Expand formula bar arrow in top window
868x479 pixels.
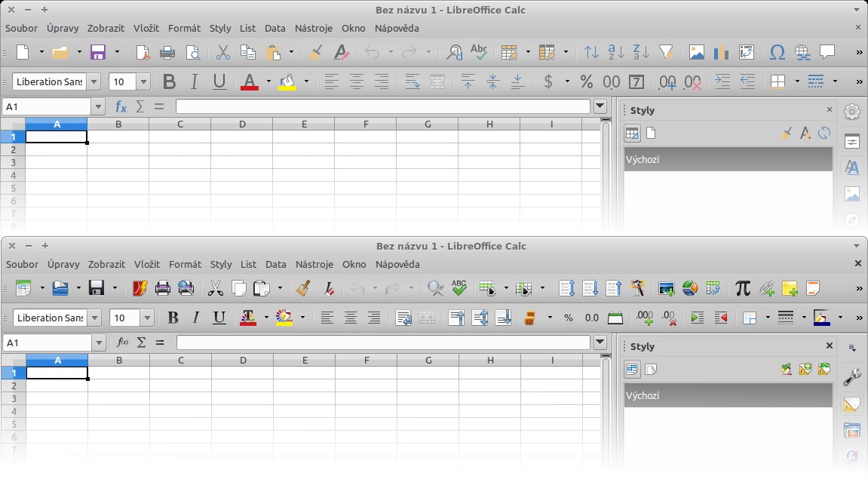(600, 106)
